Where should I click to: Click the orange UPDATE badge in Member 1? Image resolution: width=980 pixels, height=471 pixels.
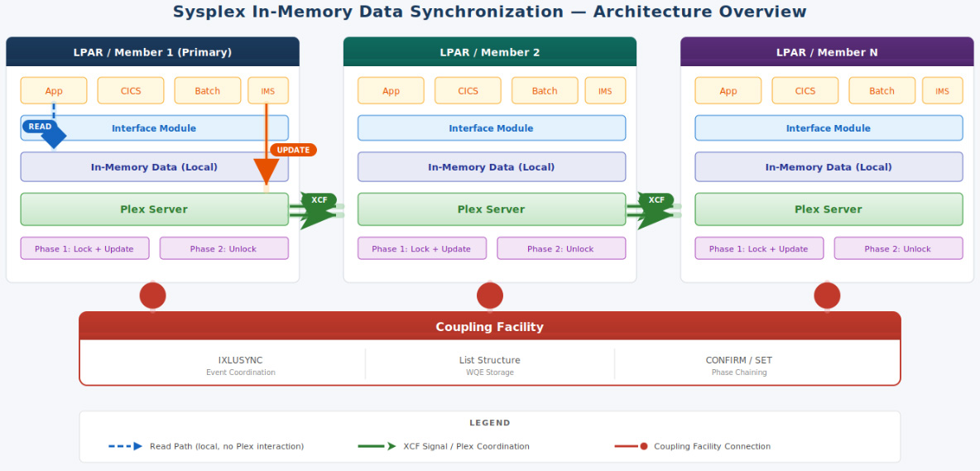click(x=293, y=150)
